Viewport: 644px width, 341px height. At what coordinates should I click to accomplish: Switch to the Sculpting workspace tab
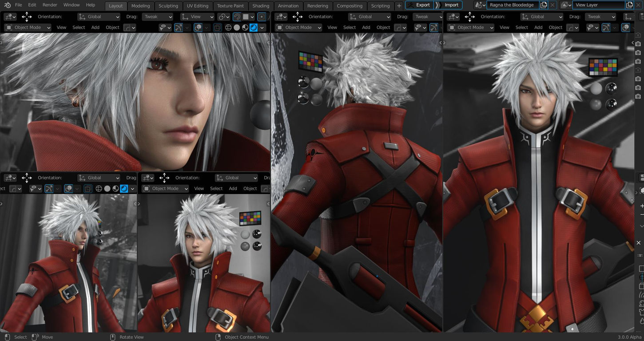coord(168,6)
